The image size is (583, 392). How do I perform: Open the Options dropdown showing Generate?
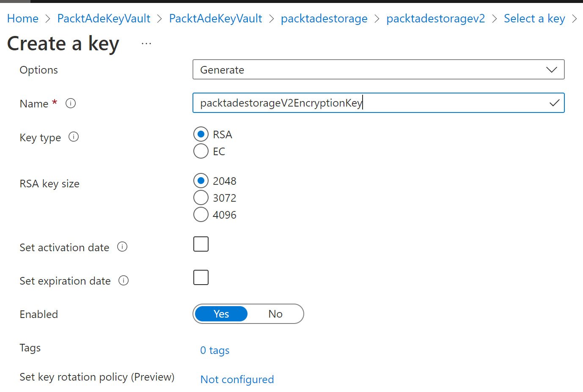378,70
